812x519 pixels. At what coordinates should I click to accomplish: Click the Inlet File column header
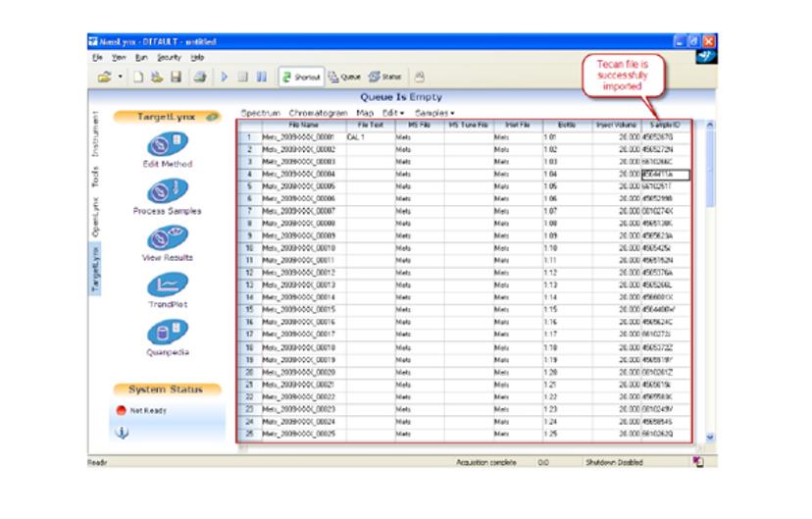[x=518, y=125]
